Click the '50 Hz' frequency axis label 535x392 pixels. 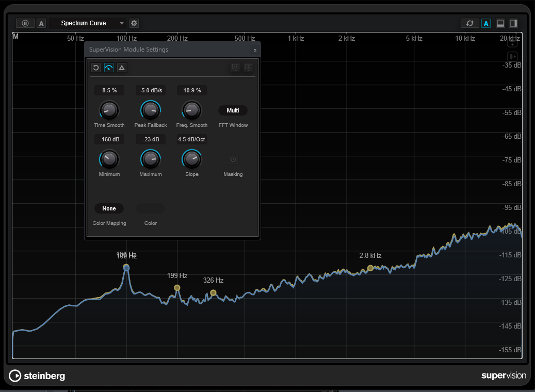tap(75, 38)
